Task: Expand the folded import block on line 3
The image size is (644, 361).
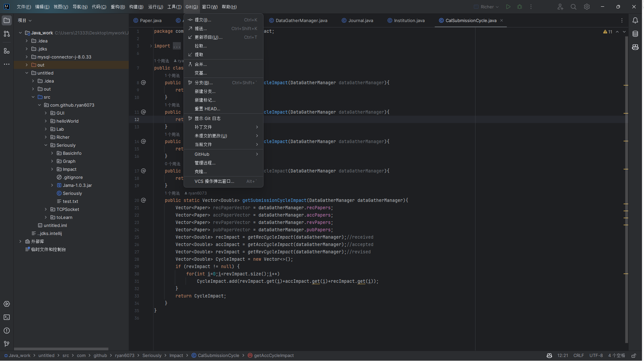Action: coord(151,46)
